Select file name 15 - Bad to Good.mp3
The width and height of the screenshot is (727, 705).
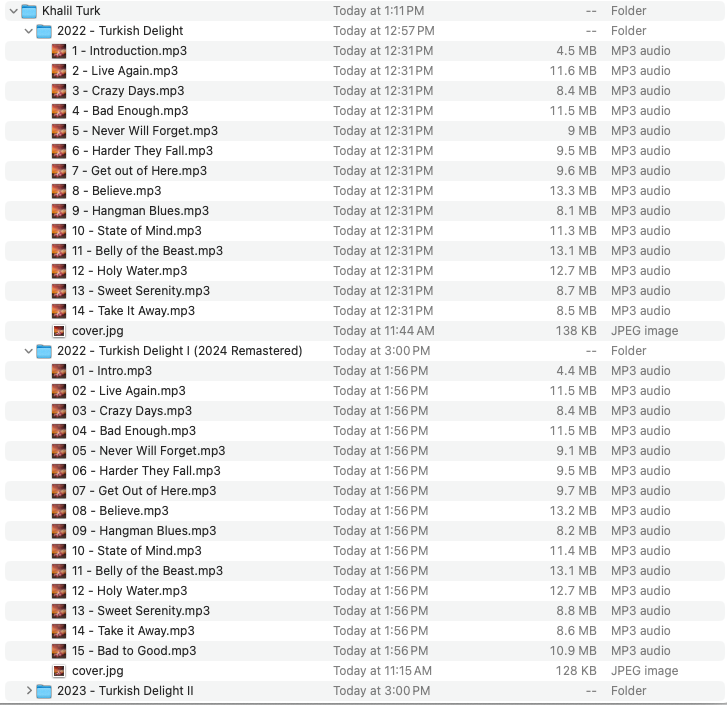coord(134,651)
